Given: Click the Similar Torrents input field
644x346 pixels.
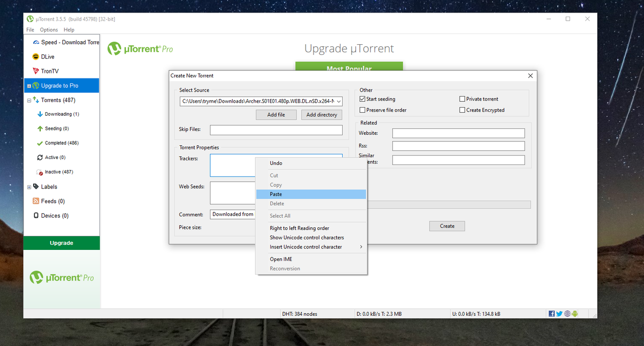Looking at the screenshot, I should click(458, 160).
